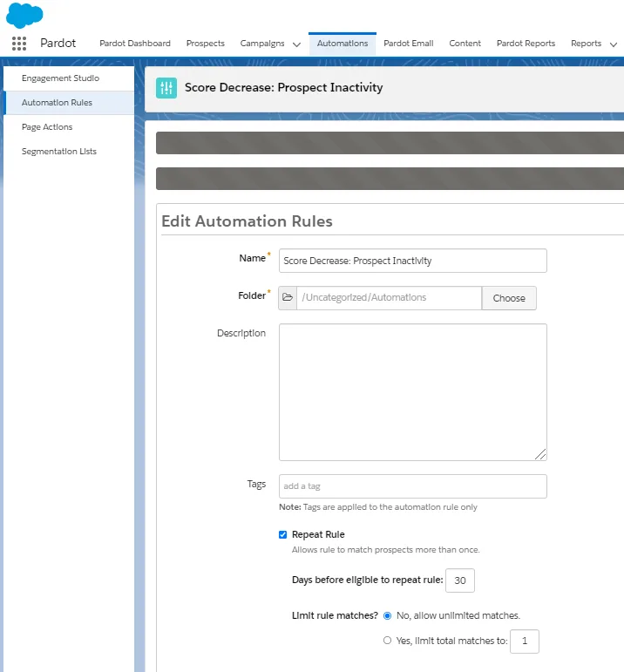The height and width of the screenshot is (672, 624).
Task: Click the folder icon in Folder field
Action: point(288,297)
